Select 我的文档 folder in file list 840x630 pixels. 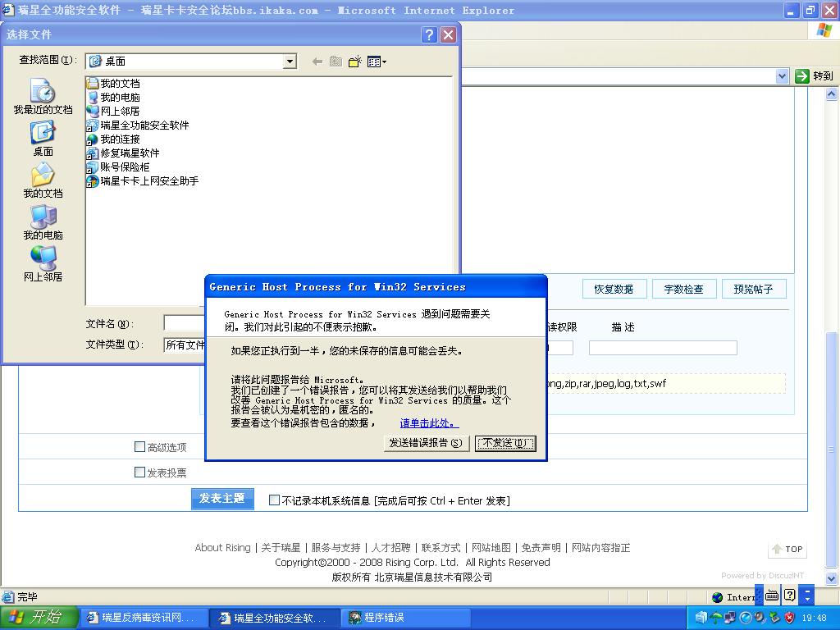[x=113, y=83]
